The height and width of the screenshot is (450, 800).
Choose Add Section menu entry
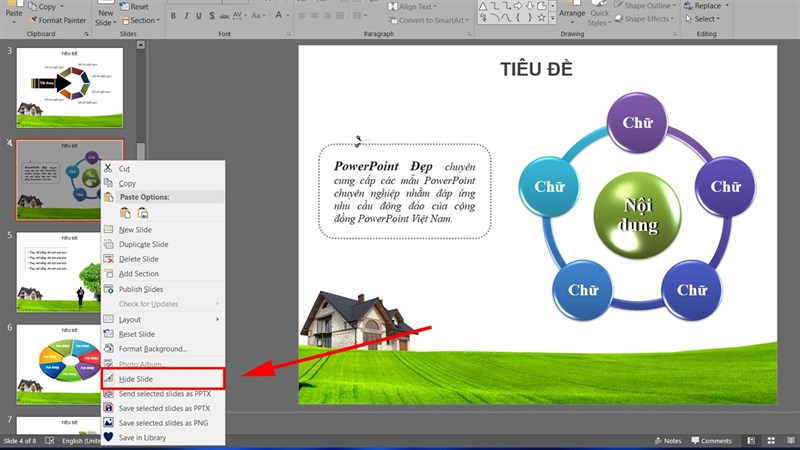pyautogui.click(x=163, y=274)
